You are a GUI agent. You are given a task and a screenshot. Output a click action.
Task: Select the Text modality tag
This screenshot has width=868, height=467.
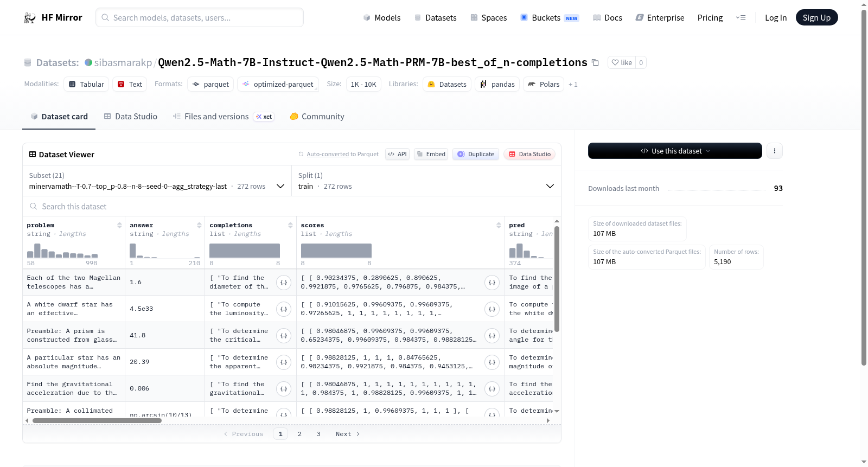[130, 84]
